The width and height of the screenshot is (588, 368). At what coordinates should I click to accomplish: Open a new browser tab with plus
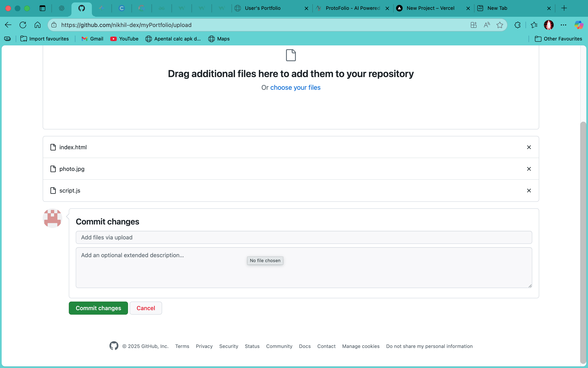564,8
